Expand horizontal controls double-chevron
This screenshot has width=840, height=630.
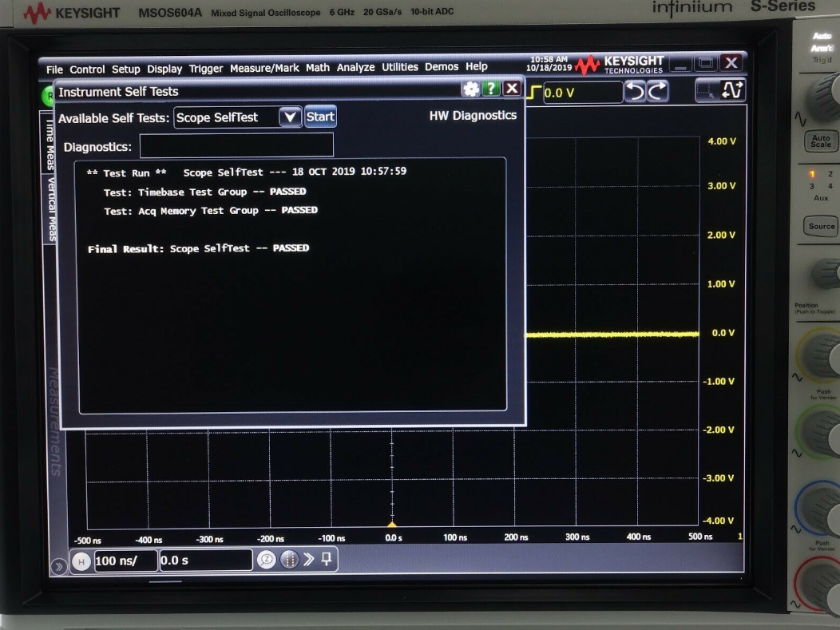pyautogui.click(x=309, y=560)
